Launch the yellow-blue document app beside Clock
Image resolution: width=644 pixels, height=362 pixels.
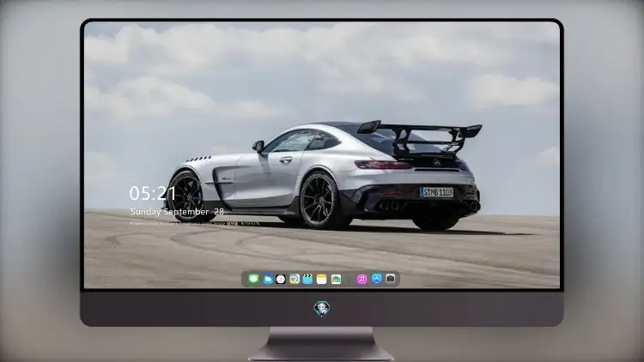tap(294, 280)
